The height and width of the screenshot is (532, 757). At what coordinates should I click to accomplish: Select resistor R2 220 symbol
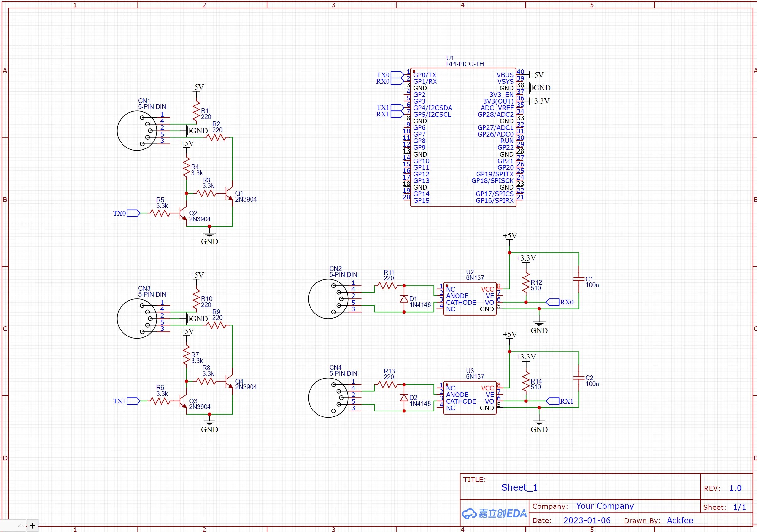pyautogui.click(x=216, y=137)
